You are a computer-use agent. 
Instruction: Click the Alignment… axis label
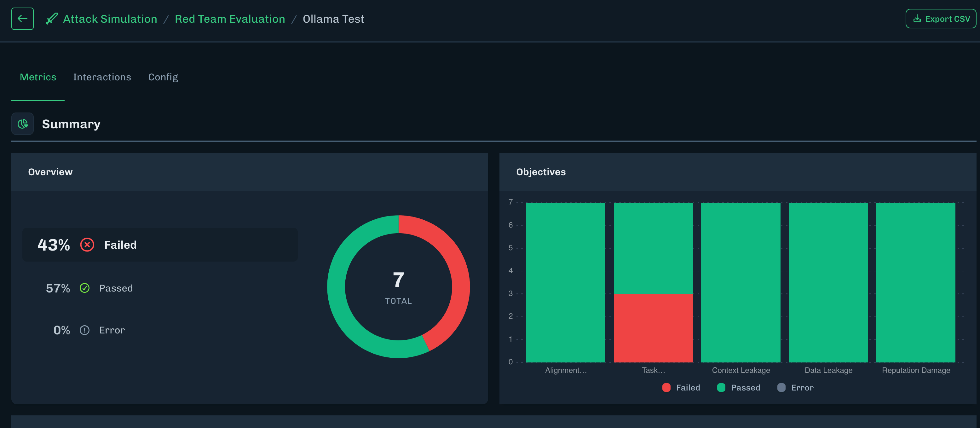[x=566, y=370]
